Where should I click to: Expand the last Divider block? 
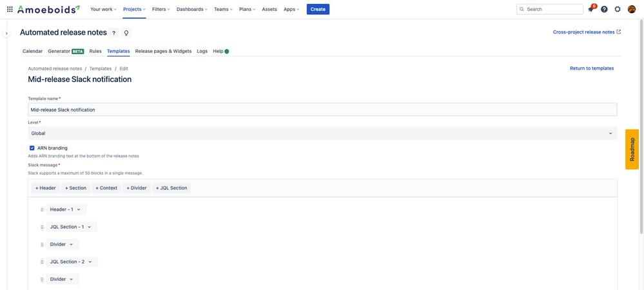pyautogui.click(x=62, y=279)
